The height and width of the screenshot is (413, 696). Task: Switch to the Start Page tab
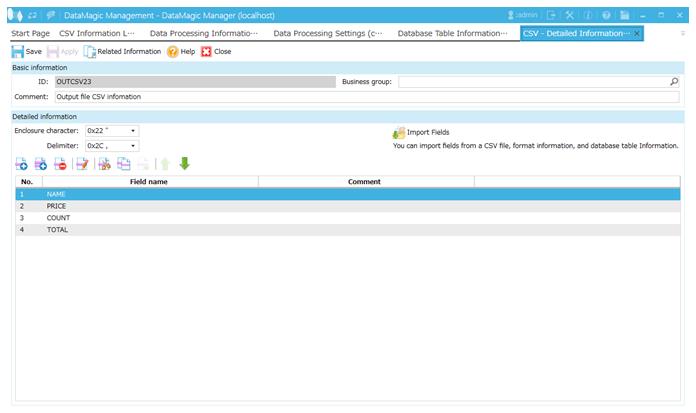(30, 34)
